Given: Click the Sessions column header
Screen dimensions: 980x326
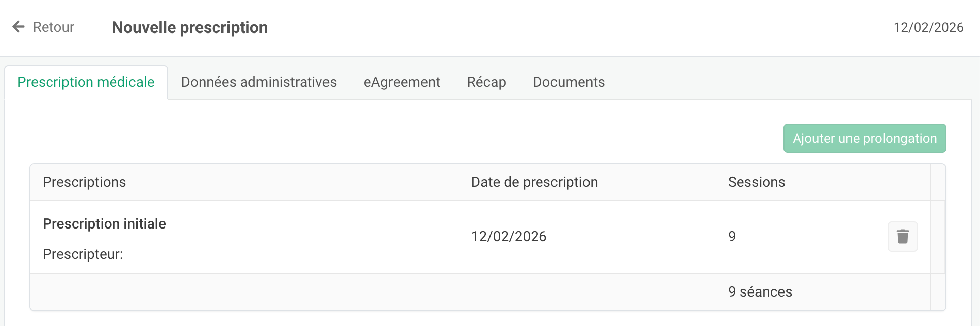Looking at the screenshot, I should [x=756, y=182].
